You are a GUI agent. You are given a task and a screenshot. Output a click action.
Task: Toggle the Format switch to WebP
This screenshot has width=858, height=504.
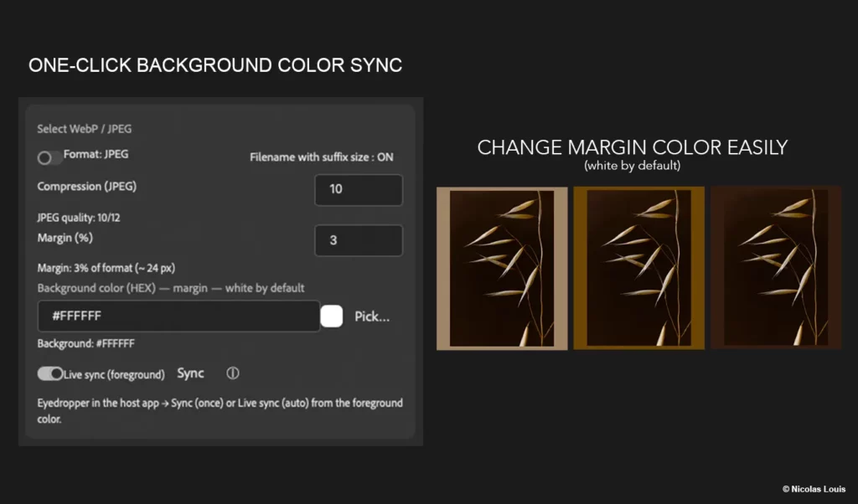click(48, 156)
